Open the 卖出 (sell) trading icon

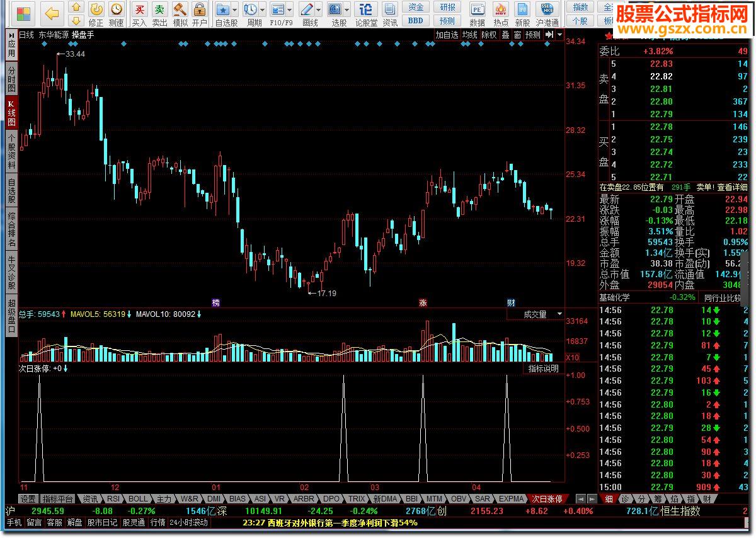(159, 10)
